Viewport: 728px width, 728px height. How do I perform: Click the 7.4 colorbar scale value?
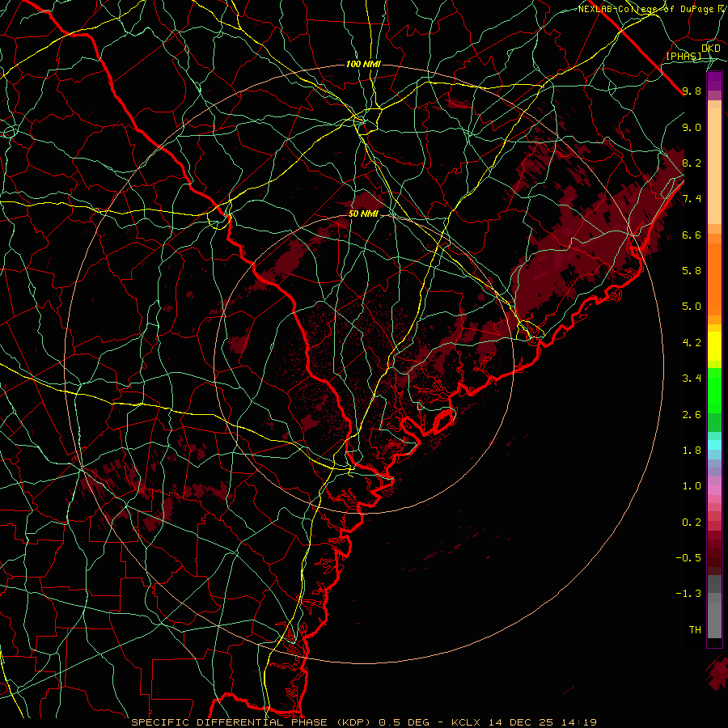coord(692,199)
